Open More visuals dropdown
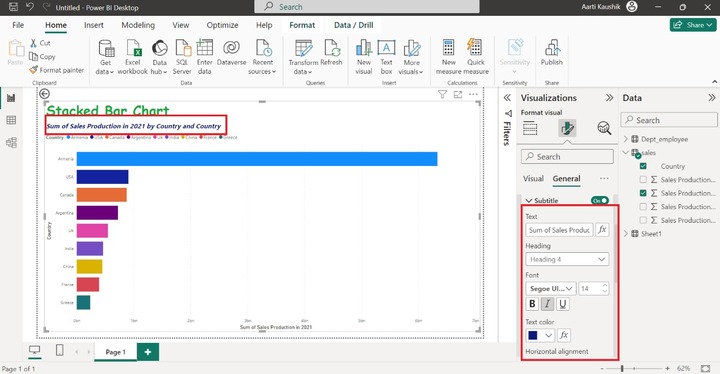 point(411,57)
